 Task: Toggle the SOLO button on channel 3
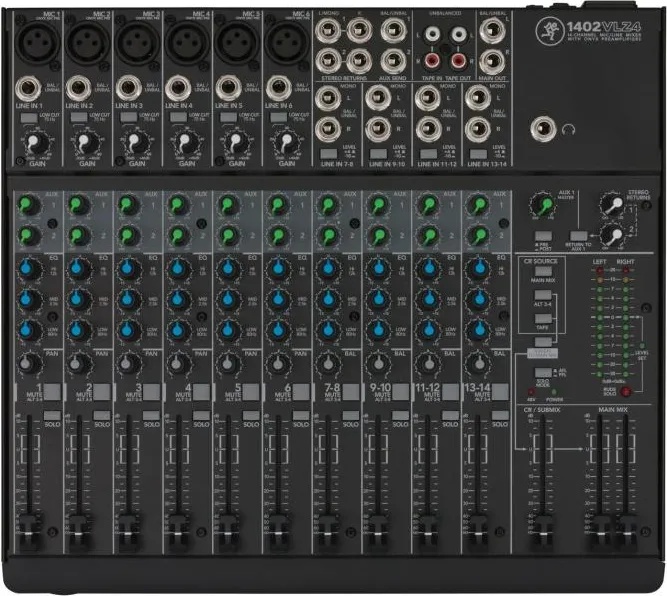(151, 416)
